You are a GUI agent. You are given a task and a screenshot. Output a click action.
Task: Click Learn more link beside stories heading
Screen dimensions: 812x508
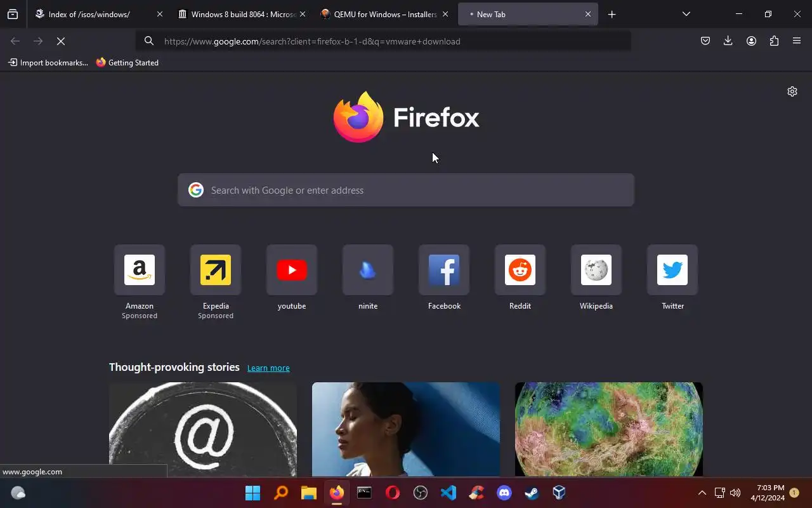pos(268,368)
